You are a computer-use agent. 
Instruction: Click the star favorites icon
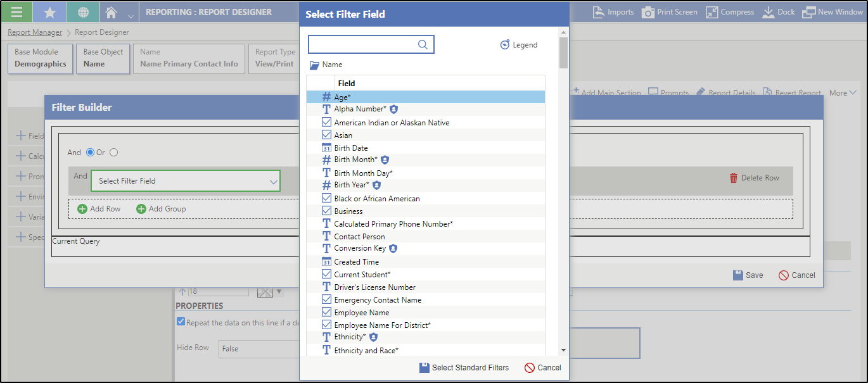click(x=49, y=12)
